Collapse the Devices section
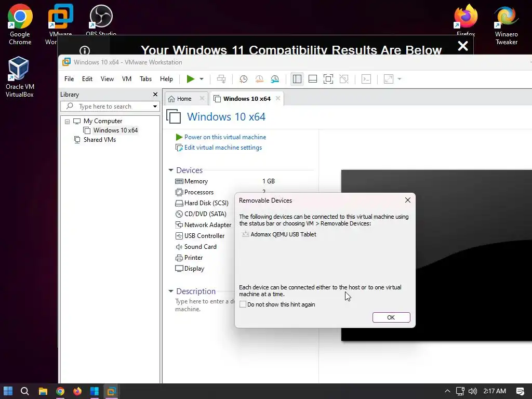 tap(171, 170)
